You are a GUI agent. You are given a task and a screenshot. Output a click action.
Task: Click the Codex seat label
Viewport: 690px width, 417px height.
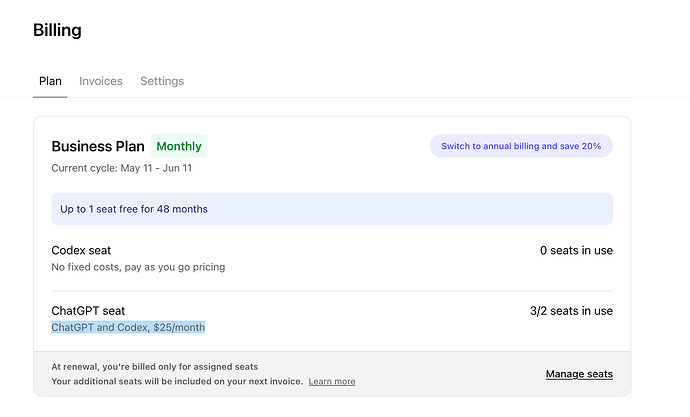coord(81,250)
